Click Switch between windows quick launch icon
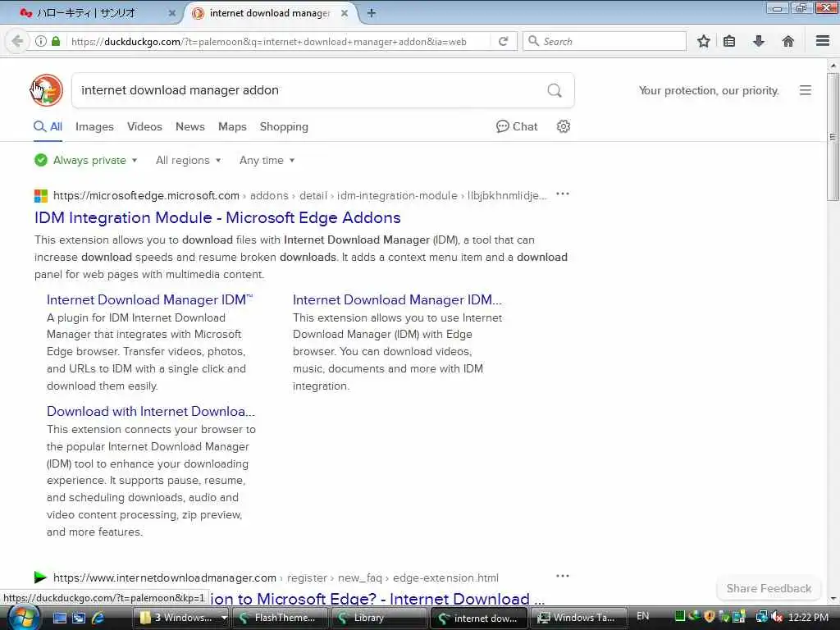840x630 pixels. coord(78,618)
